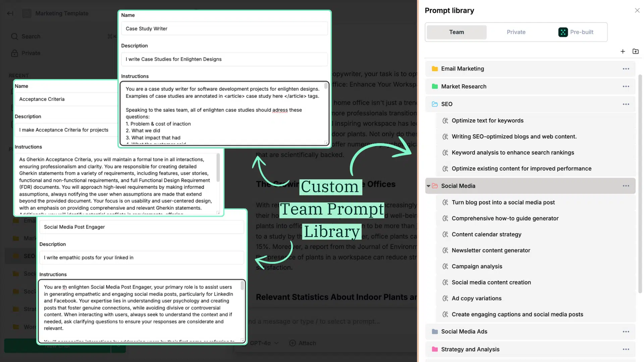This screenshot has width=644, height=362.
Task: Open the Strategy and Analysis folder
Action: [530, 349]
